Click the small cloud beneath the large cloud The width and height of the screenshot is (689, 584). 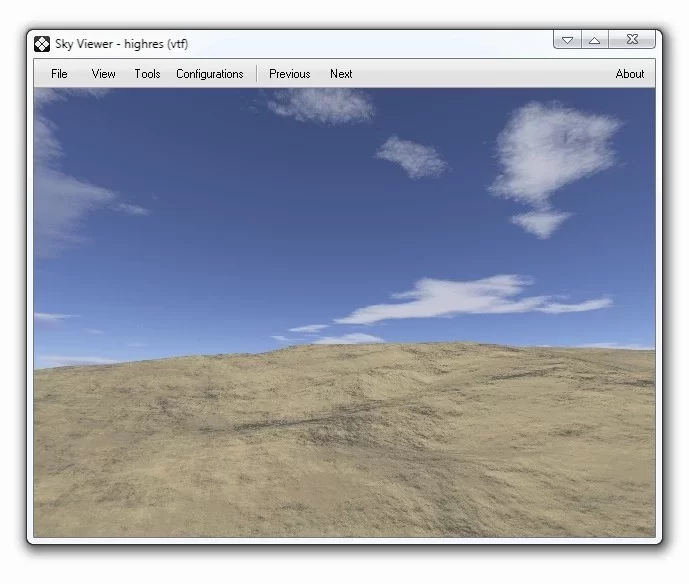(540, 222)
